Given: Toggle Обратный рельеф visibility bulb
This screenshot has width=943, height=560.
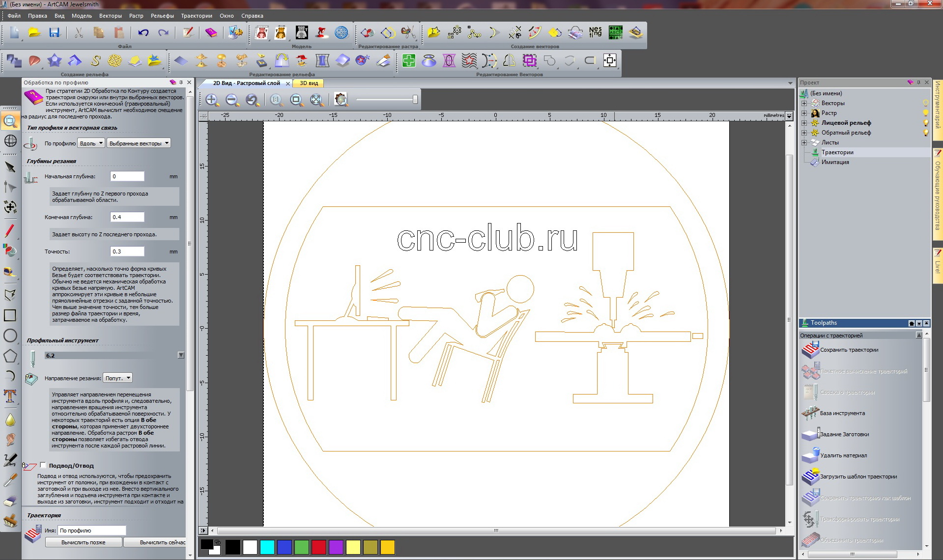Looking at the screenshot, I should (x=926, y=133).
